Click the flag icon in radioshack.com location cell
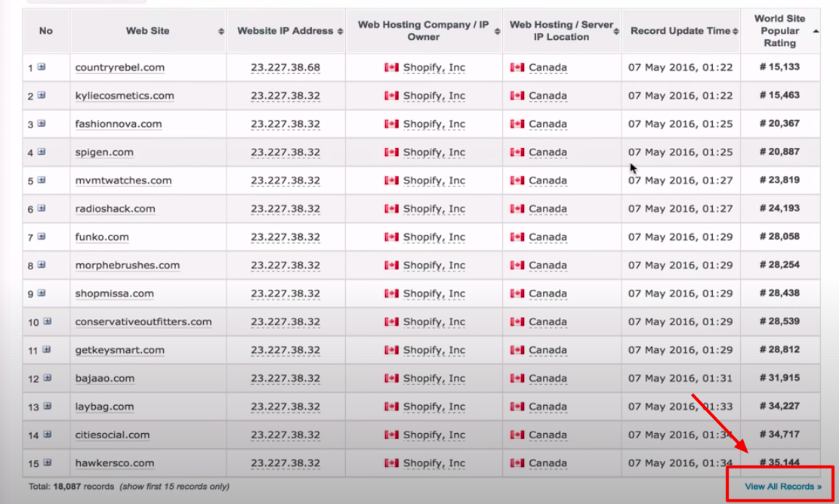This screenshot has height=504, width=839. click(x=515, y=209)
